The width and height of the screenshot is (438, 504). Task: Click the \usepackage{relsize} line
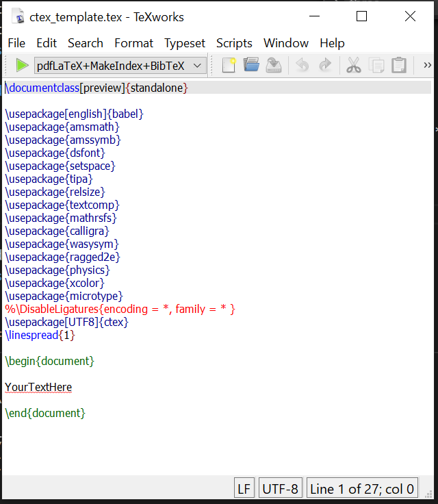55,192
